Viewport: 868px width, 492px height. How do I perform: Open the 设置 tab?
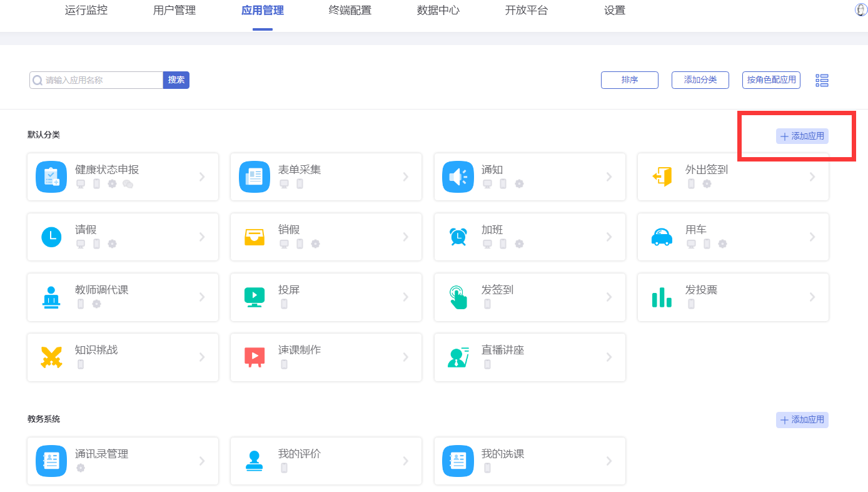[615, 11]
